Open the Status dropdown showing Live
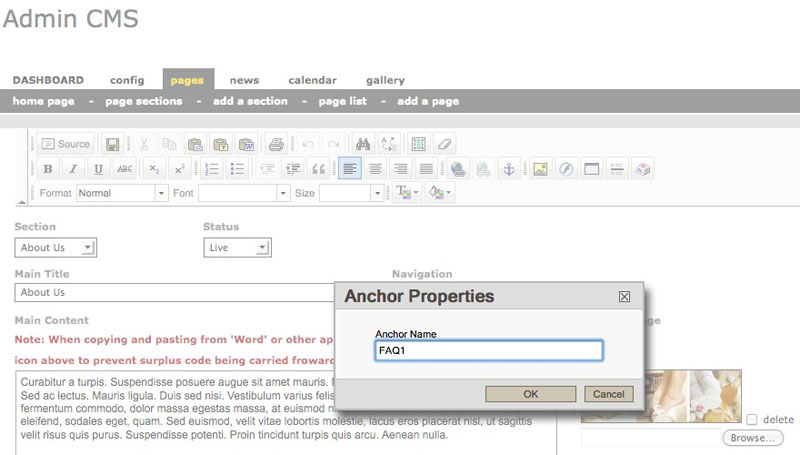Image resolution: width=800 pixels, height=455 pixels. pyautogui.click(x=237, y=248)
